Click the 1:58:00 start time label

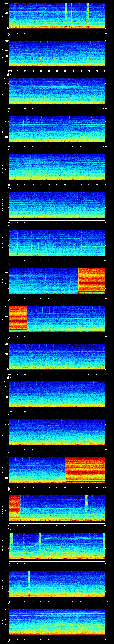click(x=9, y=563)
